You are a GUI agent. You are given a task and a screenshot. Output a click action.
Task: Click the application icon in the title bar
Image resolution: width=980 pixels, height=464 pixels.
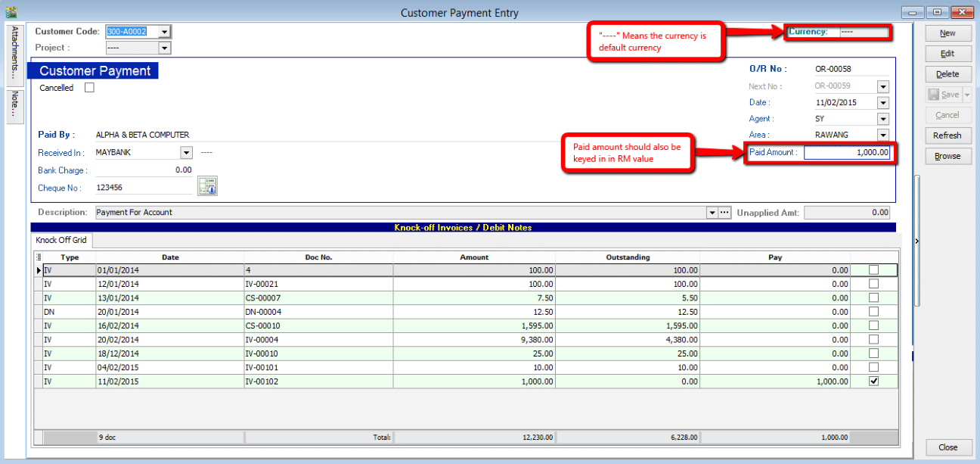[x=11, y=12]
